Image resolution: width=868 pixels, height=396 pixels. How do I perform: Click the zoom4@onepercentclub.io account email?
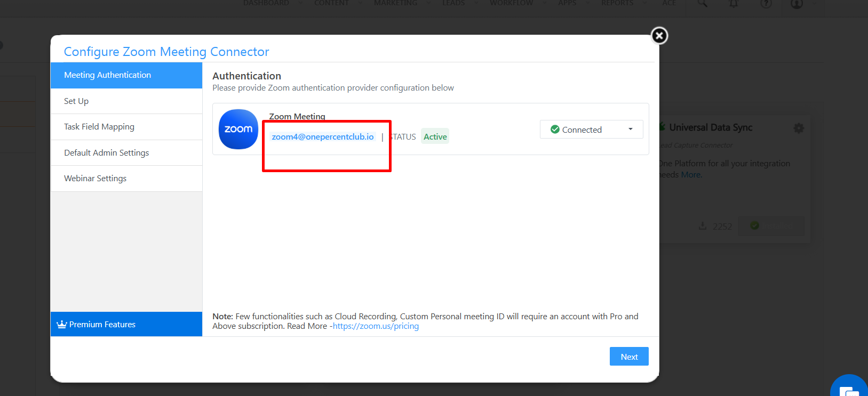click(323, 137)
